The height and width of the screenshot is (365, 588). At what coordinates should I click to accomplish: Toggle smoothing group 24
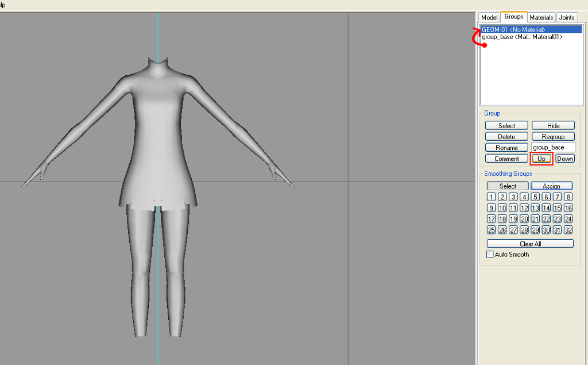coord(568,219)
